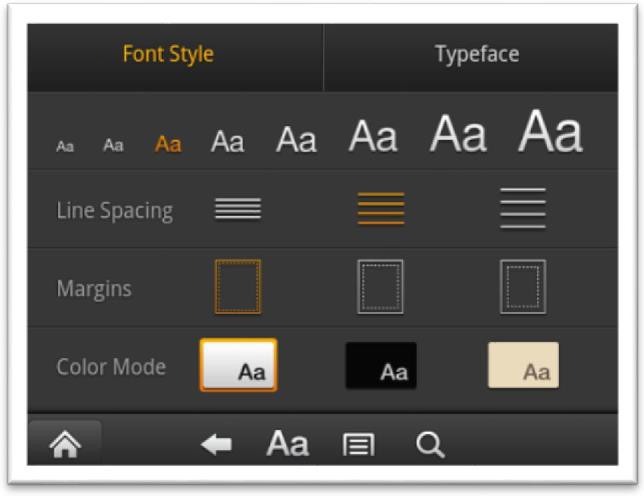Select the narrowest line spacing icon
This screenshot has height=496, width=644.
tap(238, 208)
